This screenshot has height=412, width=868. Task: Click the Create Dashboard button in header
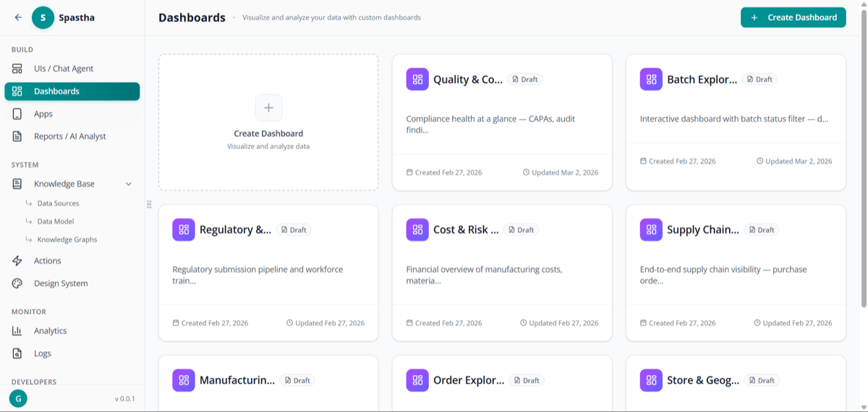point(793,17)
